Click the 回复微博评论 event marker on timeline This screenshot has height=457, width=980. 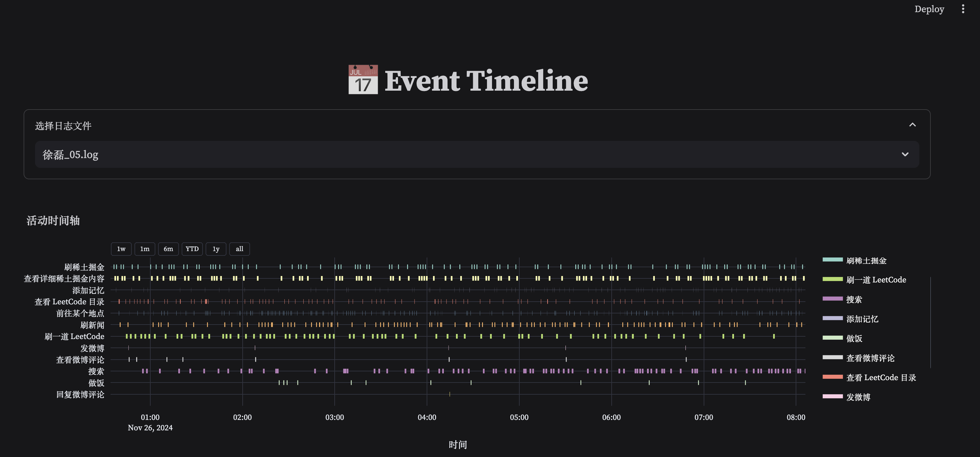click(x=450, y=394)
